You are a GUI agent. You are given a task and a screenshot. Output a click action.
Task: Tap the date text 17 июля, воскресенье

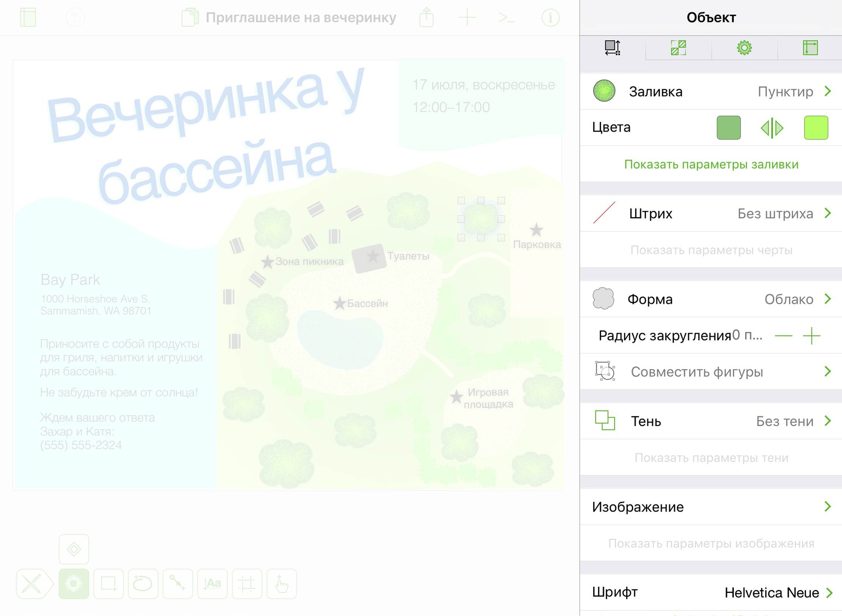(x=483, y=85)
